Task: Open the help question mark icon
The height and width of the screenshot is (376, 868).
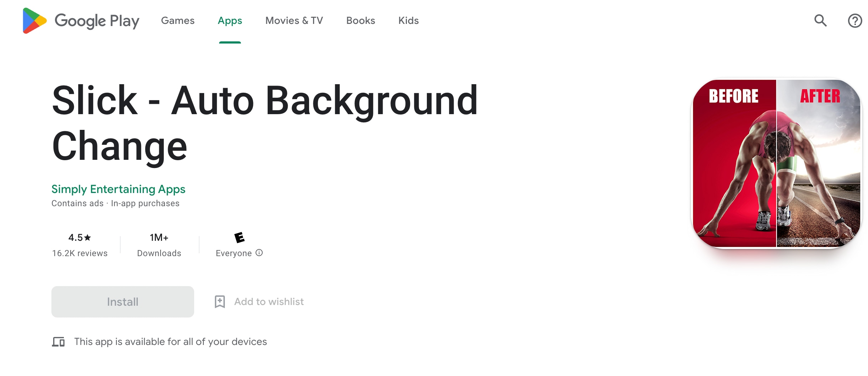Action: (855, 21)
